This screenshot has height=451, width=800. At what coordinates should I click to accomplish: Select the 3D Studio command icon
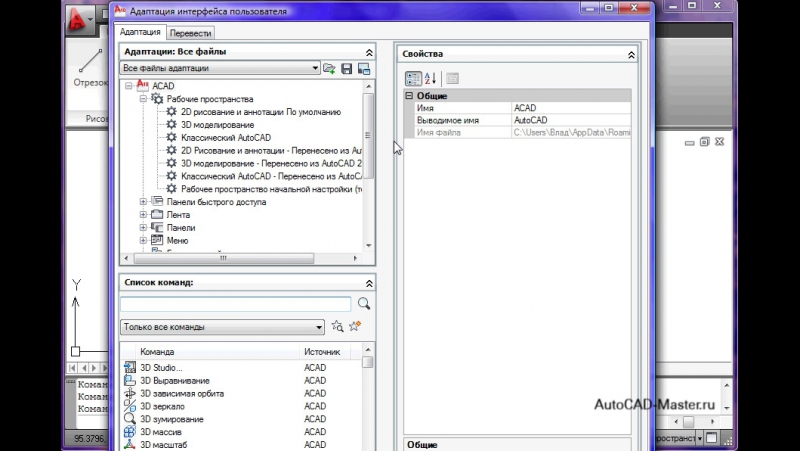pyautogui.click(x=130, y=368)
